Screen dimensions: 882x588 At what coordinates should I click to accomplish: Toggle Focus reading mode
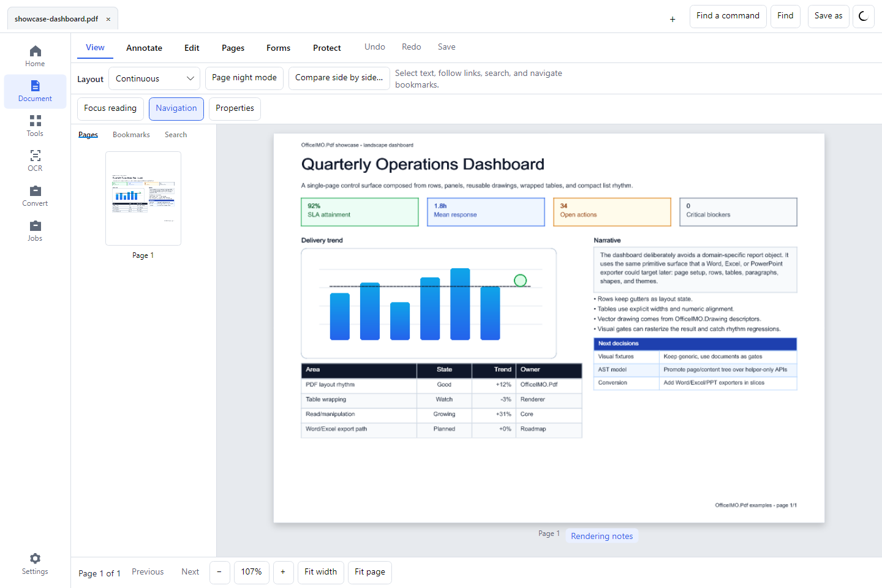point(110,109)
